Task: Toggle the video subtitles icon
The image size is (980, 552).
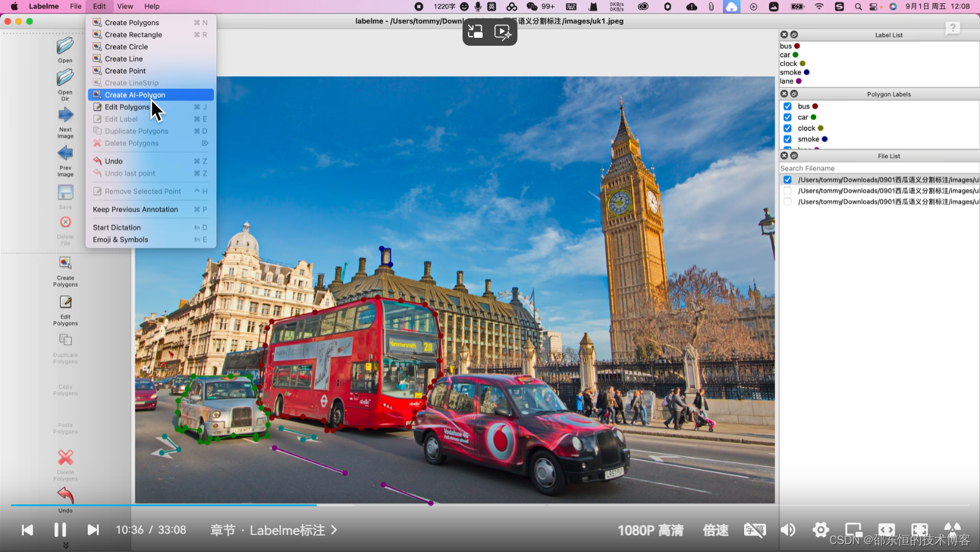Action: (755, 530)
